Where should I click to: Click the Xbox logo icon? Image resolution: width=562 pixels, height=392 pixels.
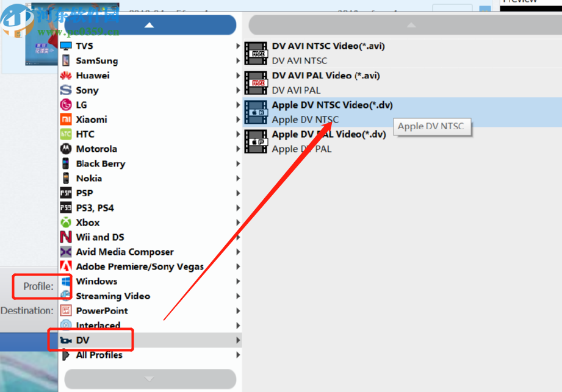coord(66,223)
